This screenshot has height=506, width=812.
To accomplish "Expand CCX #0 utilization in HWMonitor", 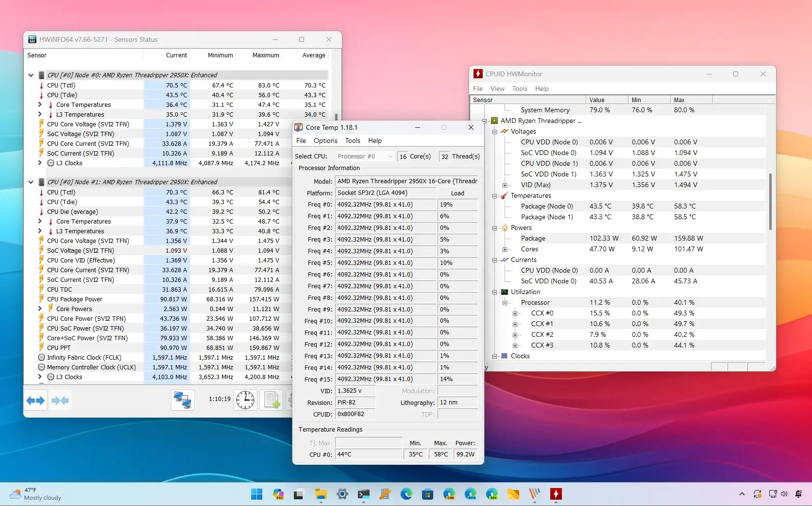I will [515, 313].
